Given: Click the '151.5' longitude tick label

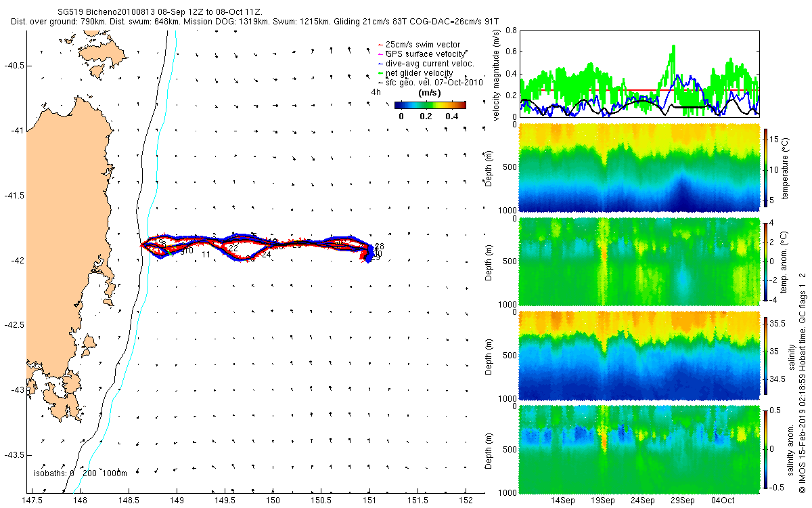Looking at the screenshot, I should [418, 501].
